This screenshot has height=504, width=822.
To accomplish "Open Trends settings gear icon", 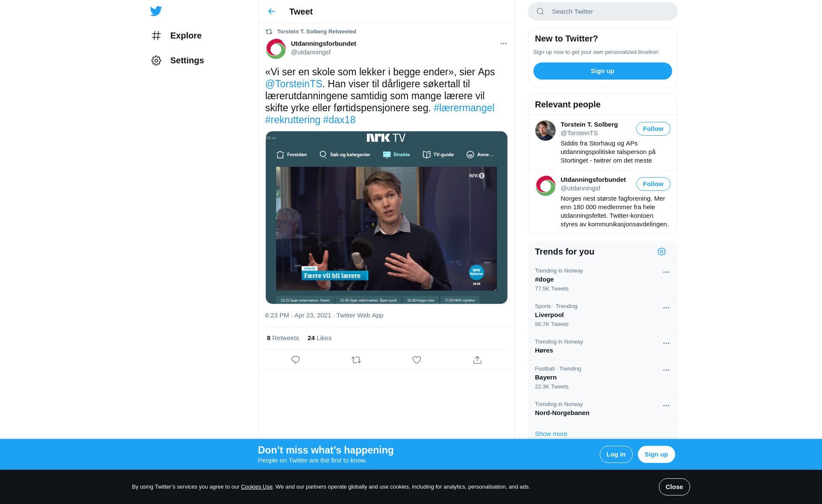I will coord(661,252).
